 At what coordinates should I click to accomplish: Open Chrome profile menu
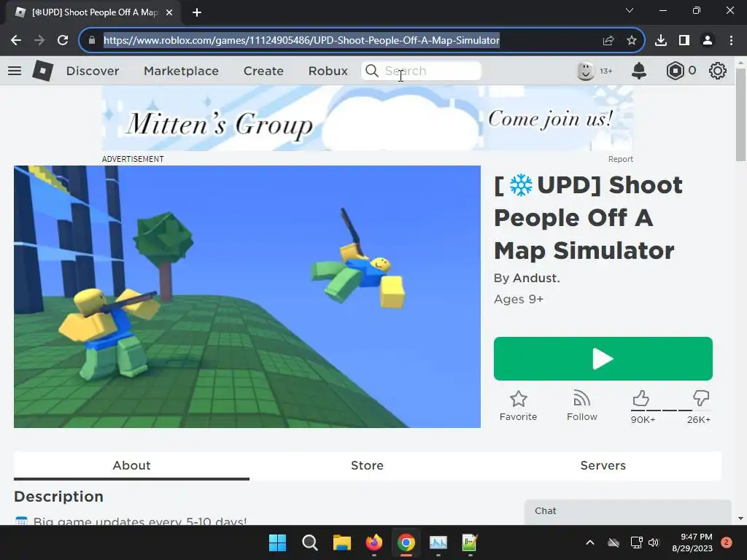click(708, 41)
